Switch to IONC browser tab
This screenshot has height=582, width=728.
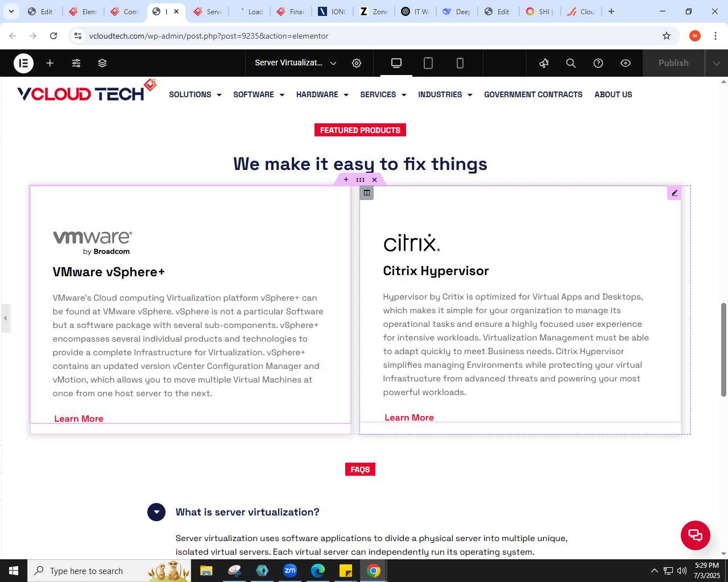(332, 11)
